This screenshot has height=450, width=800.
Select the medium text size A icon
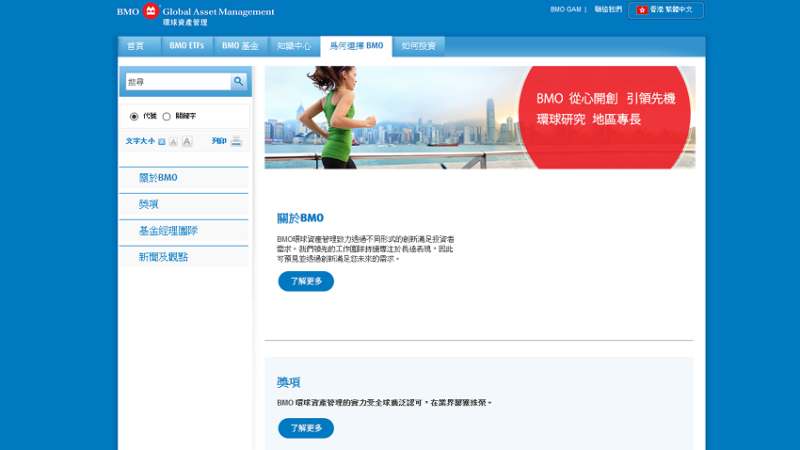point(173,142)
